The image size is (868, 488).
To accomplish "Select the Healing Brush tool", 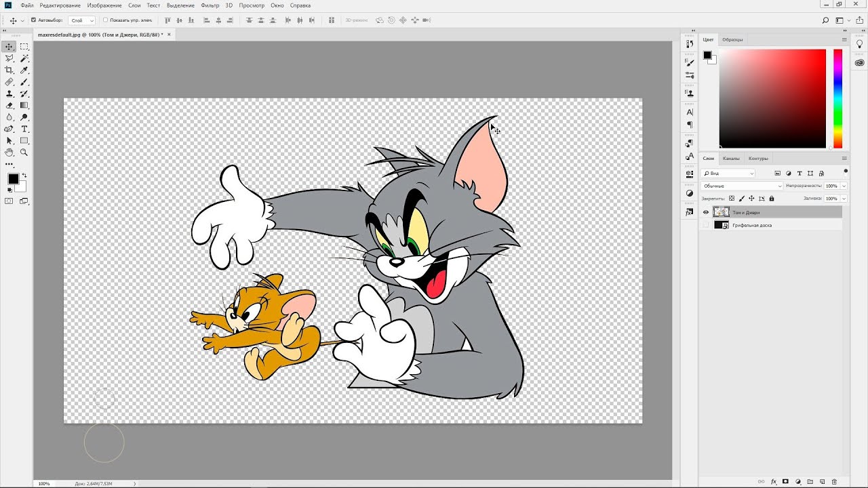I will (9, 82).
